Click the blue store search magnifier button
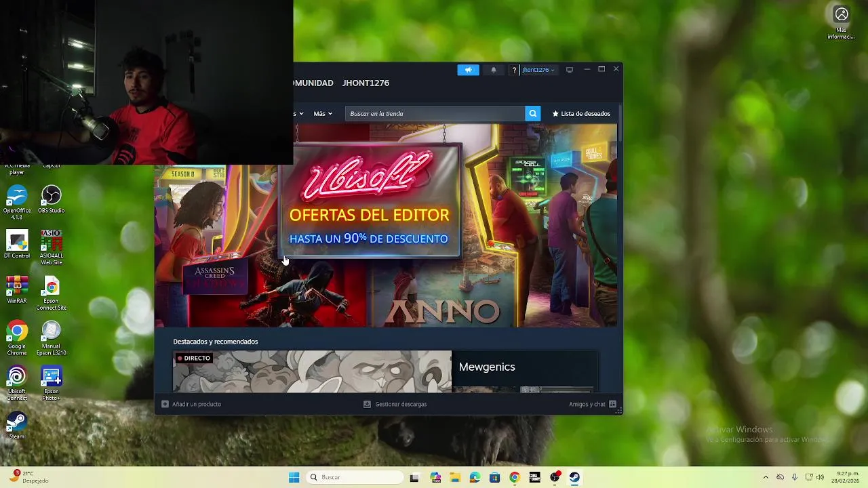This screenshot has height=488, width=868. pos(533,113)
